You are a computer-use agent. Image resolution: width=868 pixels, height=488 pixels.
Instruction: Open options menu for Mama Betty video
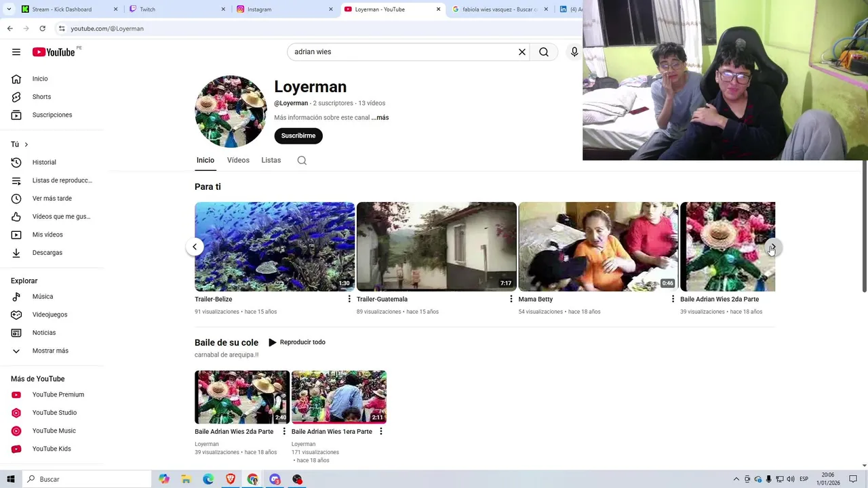673,299
